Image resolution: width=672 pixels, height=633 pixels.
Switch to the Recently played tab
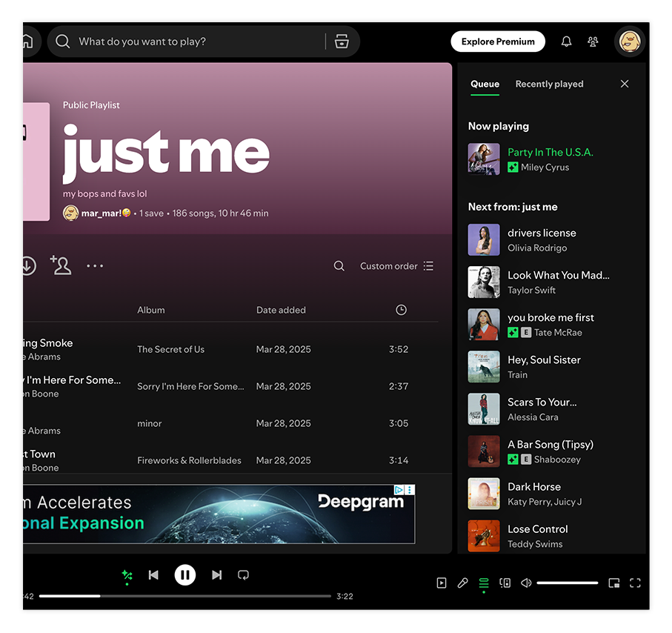click(549, 84)
